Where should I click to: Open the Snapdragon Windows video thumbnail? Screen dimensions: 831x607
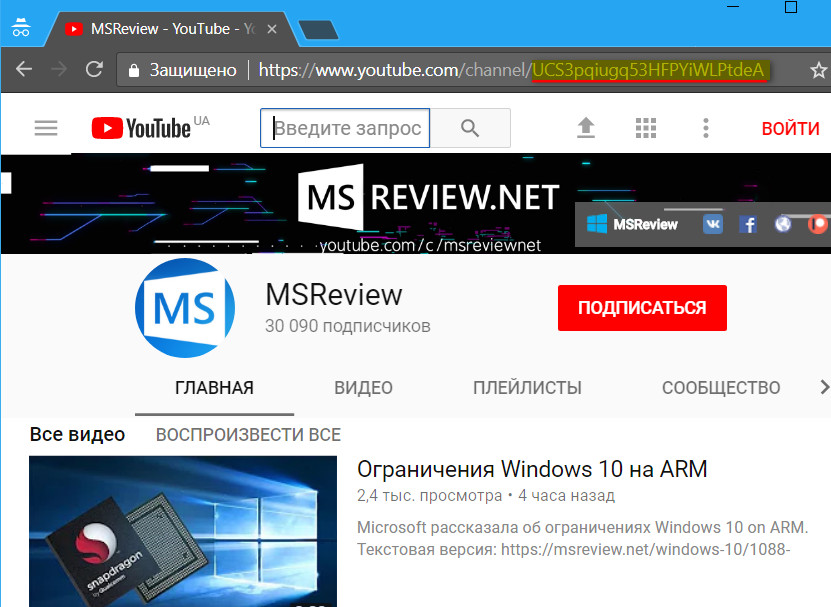183,531
